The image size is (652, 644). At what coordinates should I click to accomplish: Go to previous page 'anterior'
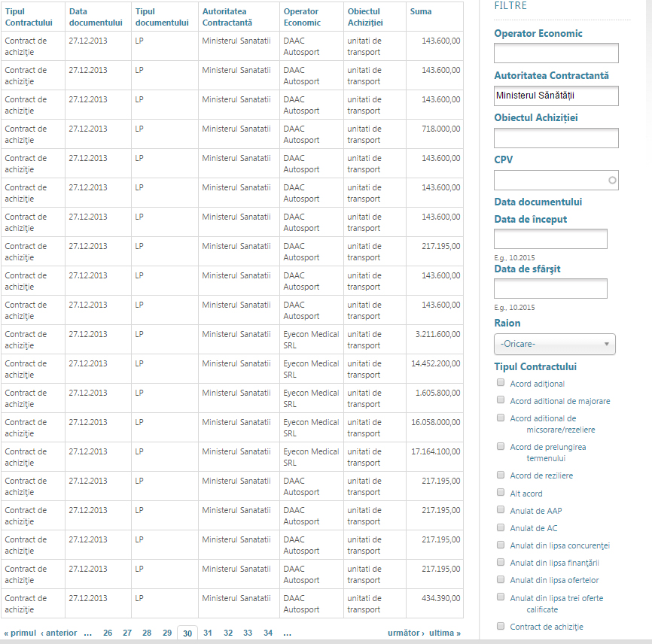click(x=59, y=633)
